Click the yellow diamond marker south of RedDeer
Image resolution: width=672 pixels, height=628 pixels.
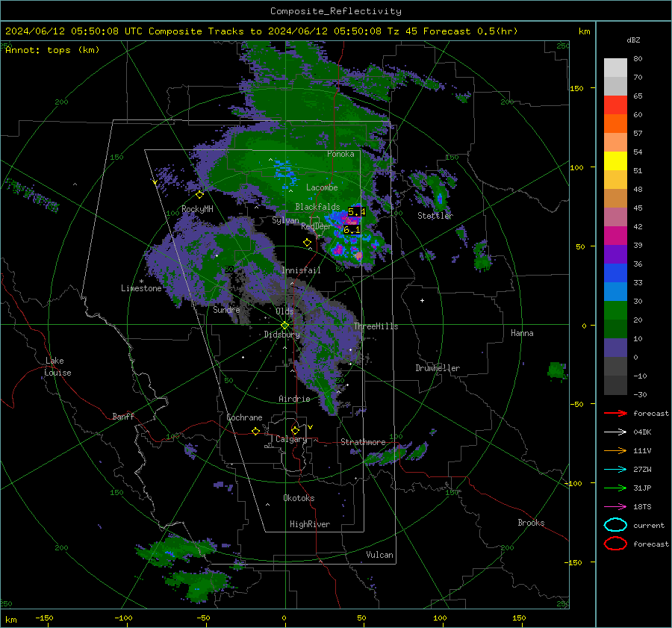point(307,242)
